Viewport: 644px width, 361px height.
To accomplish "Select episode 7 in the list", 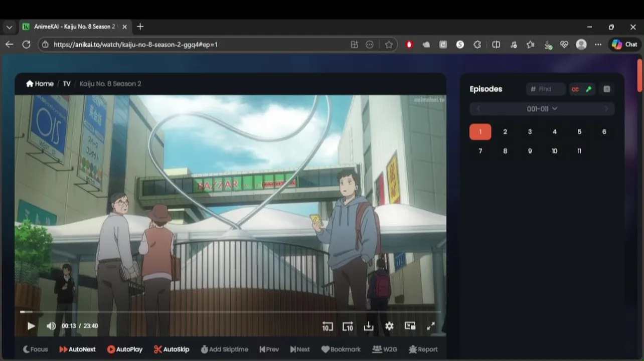I will point(480,151).
